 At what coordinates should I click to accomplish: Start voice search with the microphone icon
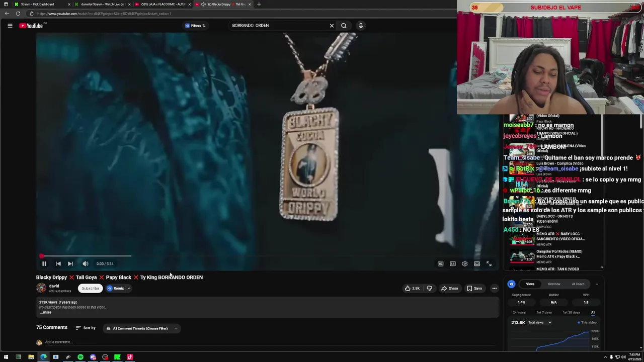pos(361,26)
